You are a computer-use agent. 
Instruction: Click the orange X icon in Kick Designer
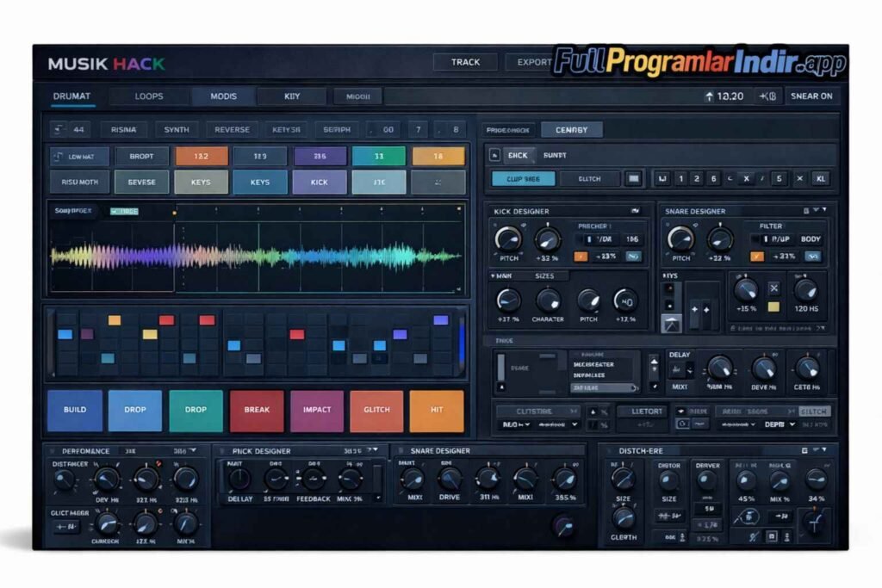coord(580,257)
